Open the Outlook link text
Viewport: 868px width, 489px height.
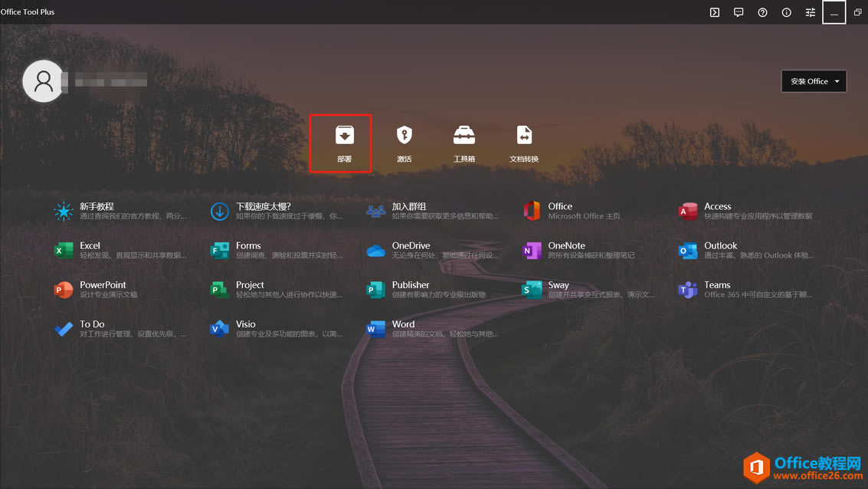pos(720,245)
